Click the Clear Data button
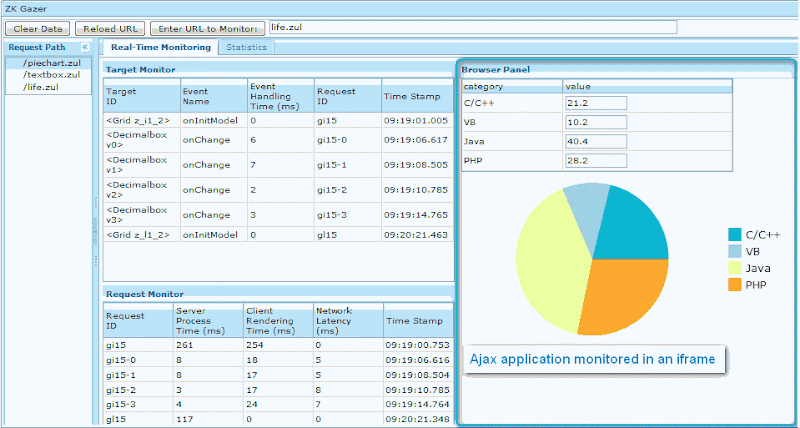This screenshot has width=800, height=428. point(38,29)
